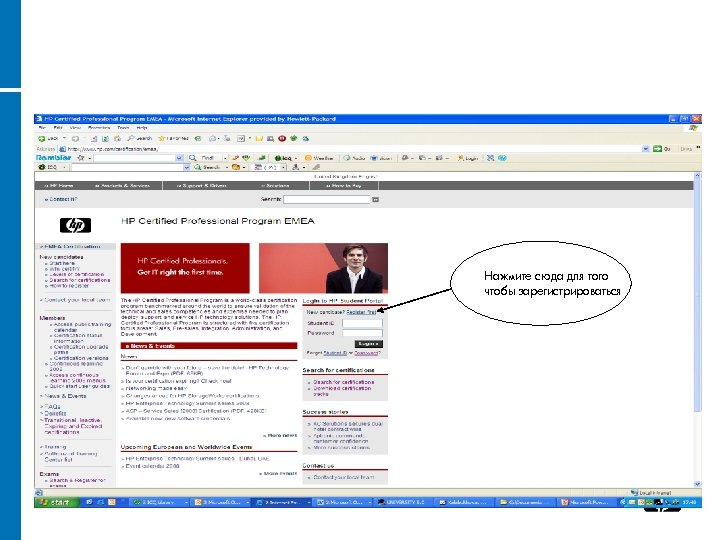
Task: Select the How to Buy tab
Action: [x=344, y=186]
